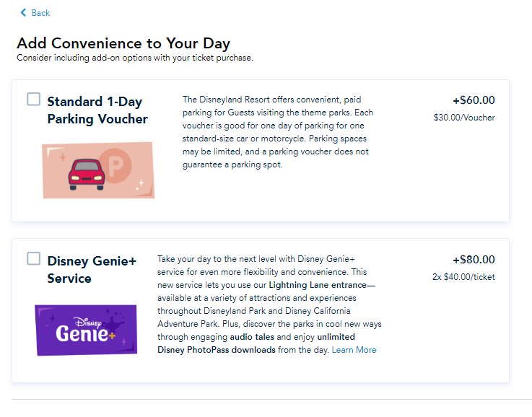
Task: Click the Disney PhotoPass downloads bold text
Action: click(x=217, y=350)
